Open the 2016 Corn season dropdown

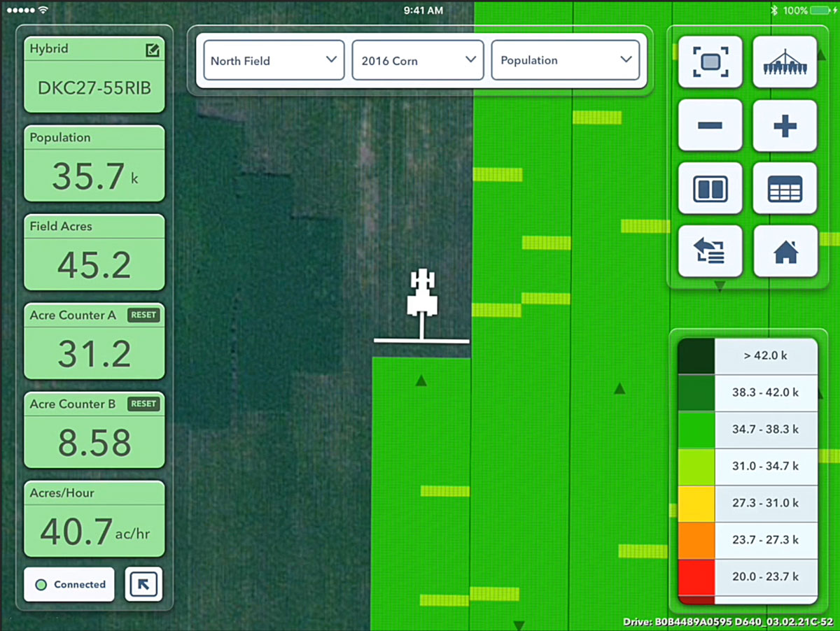pos(418,60)
